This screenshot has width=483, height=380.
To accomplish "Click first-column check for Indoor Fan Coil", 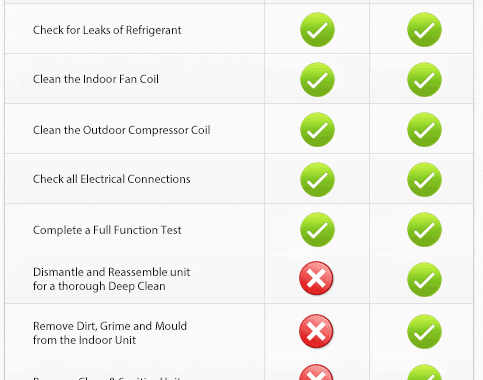I will point(317,80).
